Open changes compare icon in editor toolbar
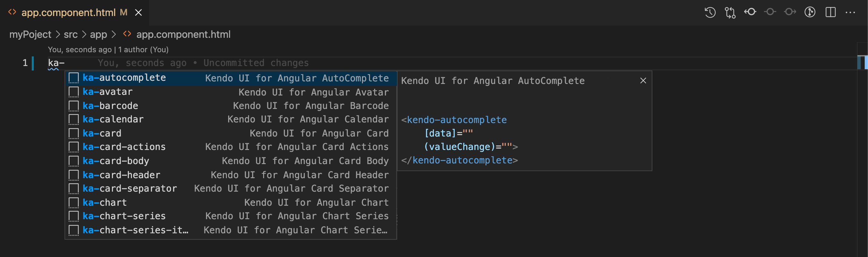Viewport: 868px width, 257px height. tap(730, 12)
